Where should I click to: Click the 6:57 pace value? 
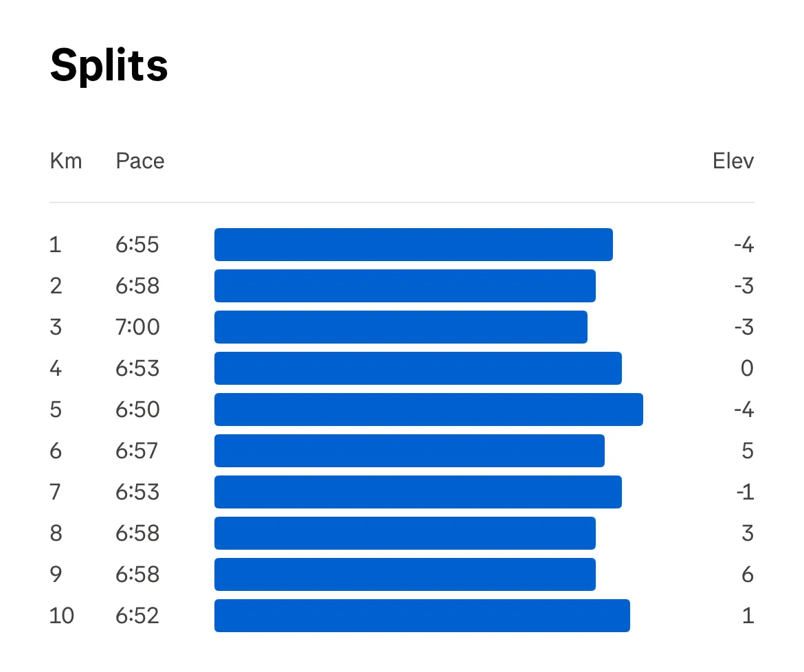coord(137,451)
